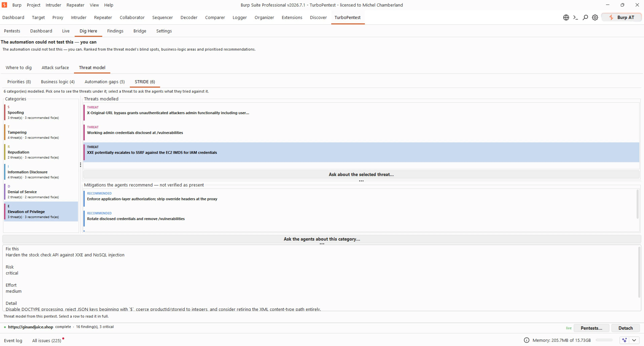
Task: Click Ask about the selected threat button
Action: (x=361, y=175)
